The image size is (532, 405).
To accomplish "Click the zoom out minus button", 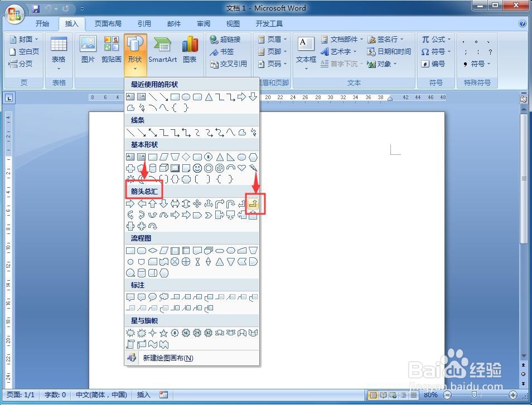I will [448, 395].
